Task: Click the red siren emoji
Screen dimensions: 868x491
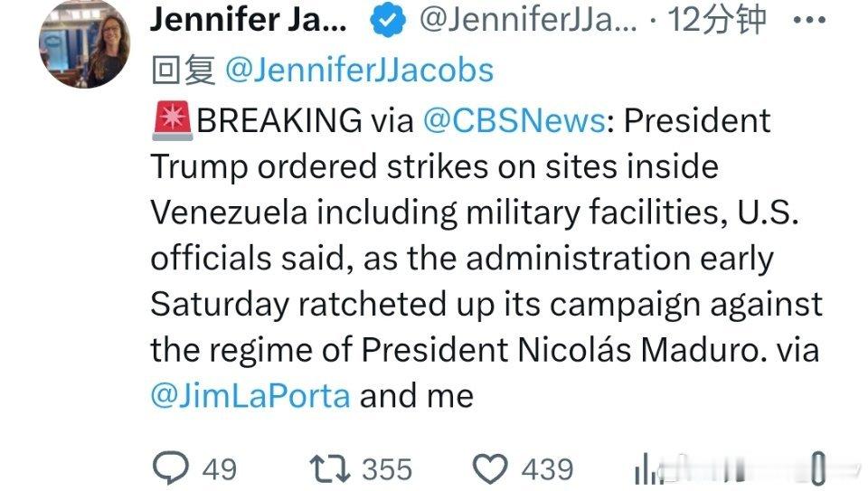Action: (172, 121)
